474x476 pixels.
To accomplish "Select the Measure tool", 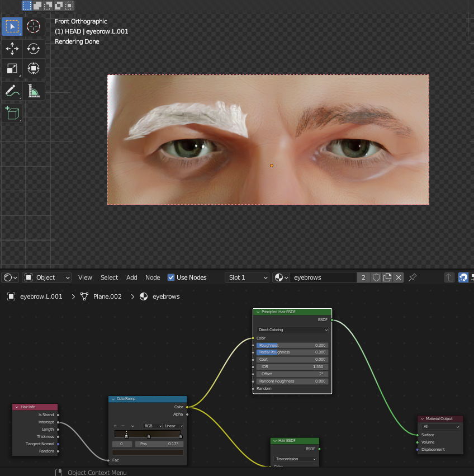I will pyautogui.click(x=34, y=91).
